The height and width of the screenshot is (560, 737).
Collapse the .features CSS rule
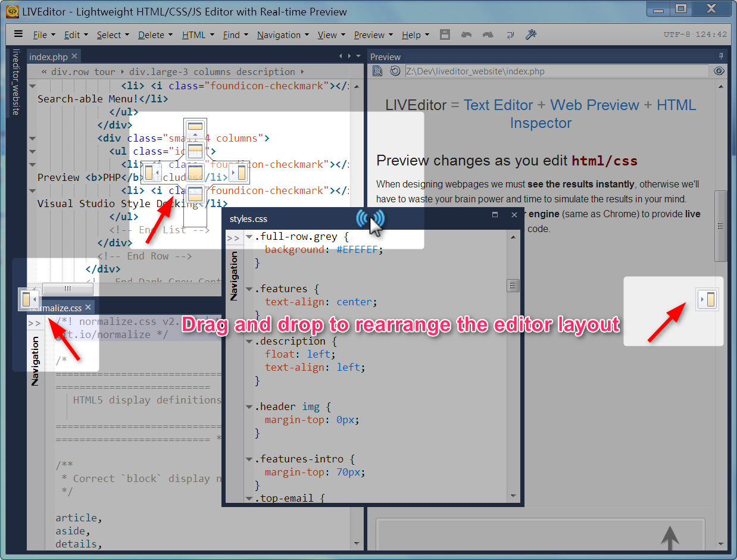[249, 289]
